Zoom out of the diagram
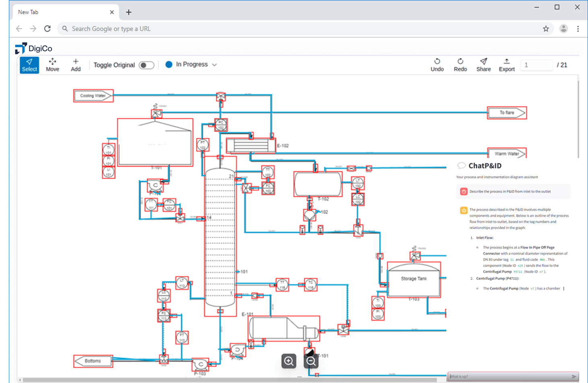The height and width of the screenshot is (383, 588). [311, 361]
